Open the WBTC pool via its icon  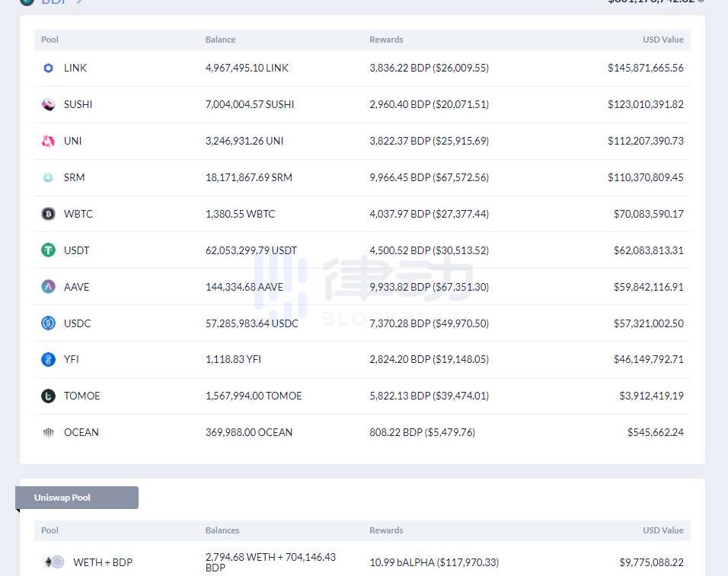tap(48, 214)
